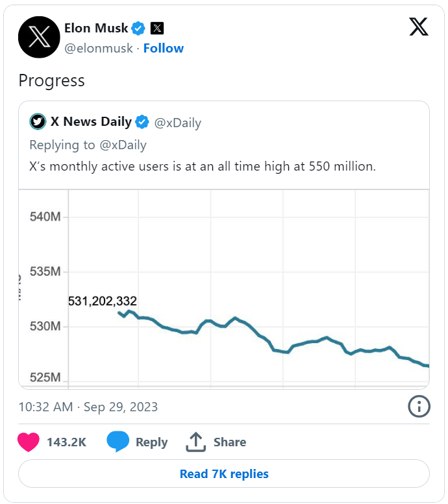Viewport: 448px width, 504px height.
Task: Open the 10:32 AM · Sep 29, 2023 timestamp
Action: [88, 407]
